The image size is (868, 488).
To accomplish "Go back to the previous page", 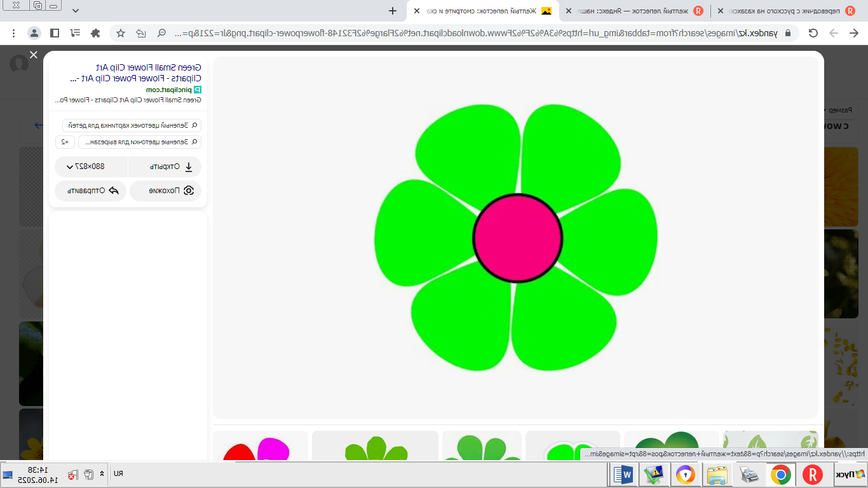I will [853, 33].
